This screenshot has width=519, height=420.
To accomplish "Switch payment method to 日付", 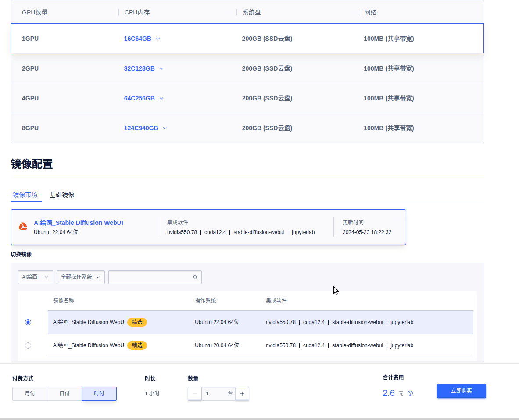I will 64,393.
